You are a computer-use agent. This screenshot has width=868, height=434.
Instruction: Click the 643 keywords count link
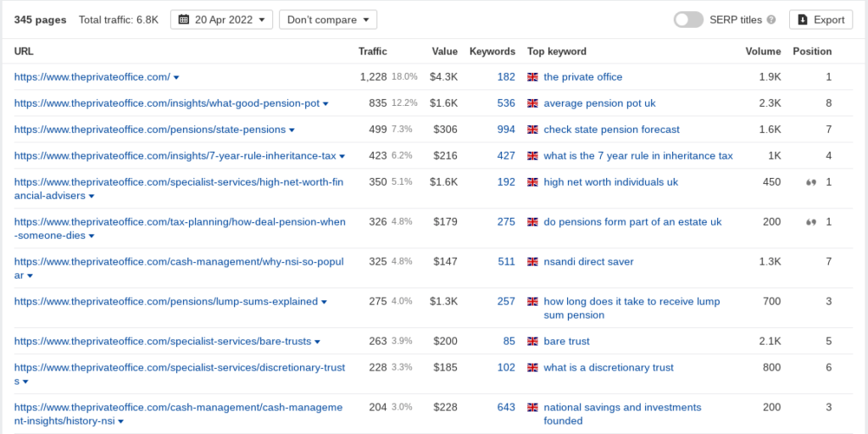[506, 408]
